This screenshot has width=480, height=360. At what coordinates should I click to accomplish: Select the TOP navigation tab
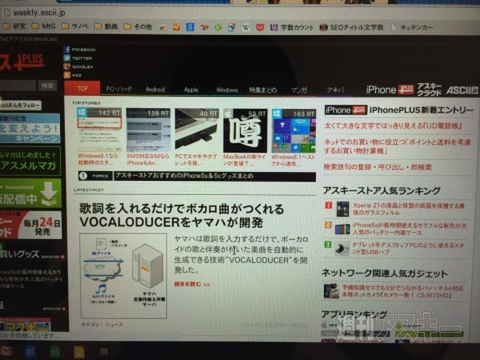click(82, 88)
